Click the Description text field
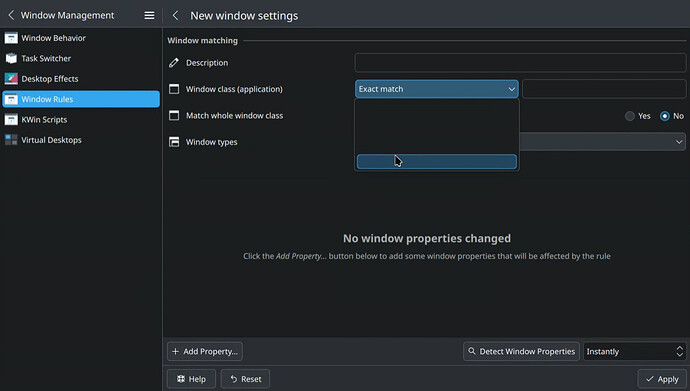This screenshot has width=690, height=391. coord(520,62)
